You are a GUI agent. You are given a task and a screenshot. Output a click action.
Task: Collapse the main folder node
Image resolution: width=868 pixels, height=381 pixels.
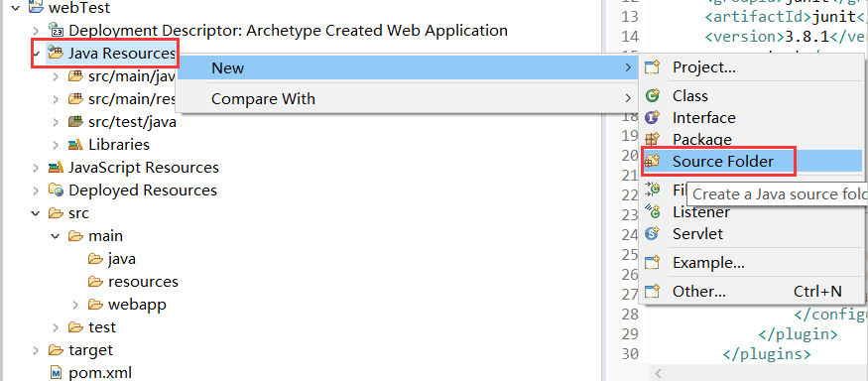[56, 236]
